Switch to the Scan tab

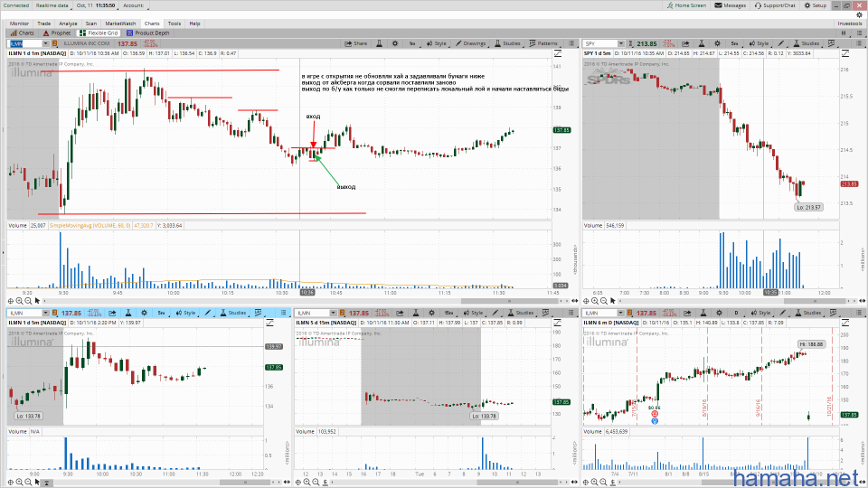[x=91, y=23]
